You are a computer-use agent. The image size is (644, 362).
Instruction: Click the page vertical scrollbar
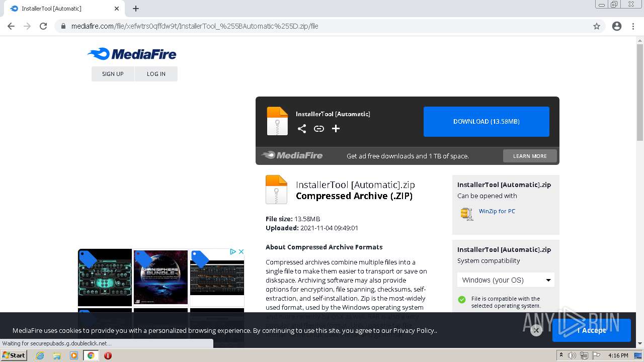click(x=640, y=93)
